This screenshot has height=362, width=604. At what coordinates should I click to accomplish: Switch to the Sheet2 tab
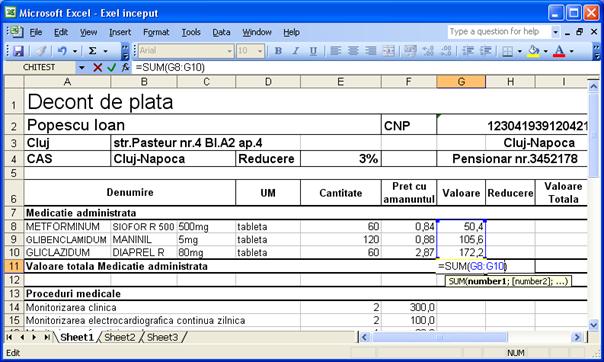pyautogui.click(x=120, y=337)
